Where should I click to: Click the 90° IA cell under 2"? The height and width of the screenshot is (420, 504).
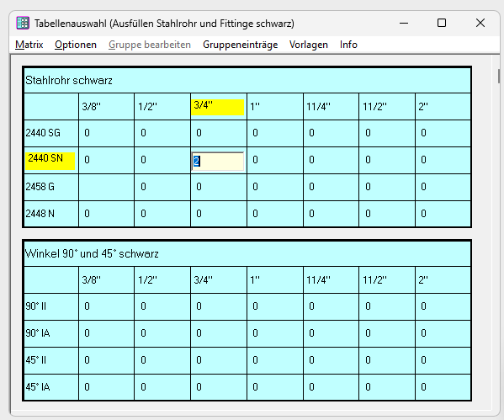(x=443, y=333)
